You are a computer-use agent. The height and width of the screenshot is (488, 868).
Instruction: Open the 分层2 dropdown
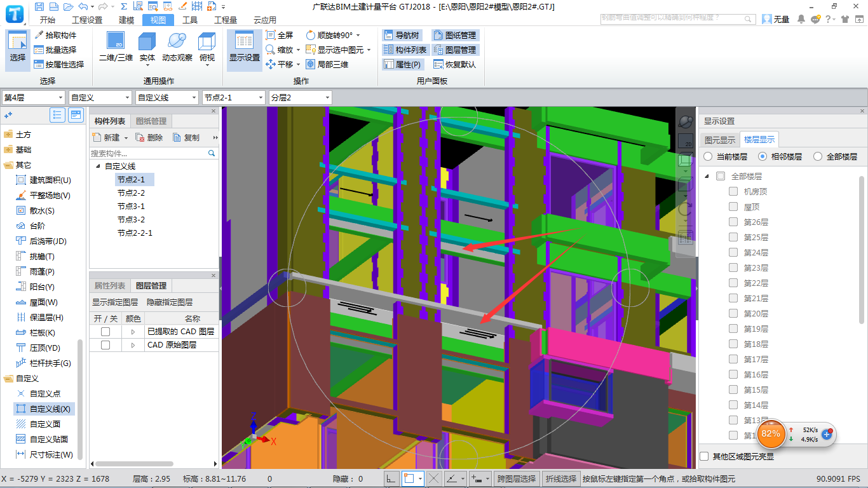point(300,97)
